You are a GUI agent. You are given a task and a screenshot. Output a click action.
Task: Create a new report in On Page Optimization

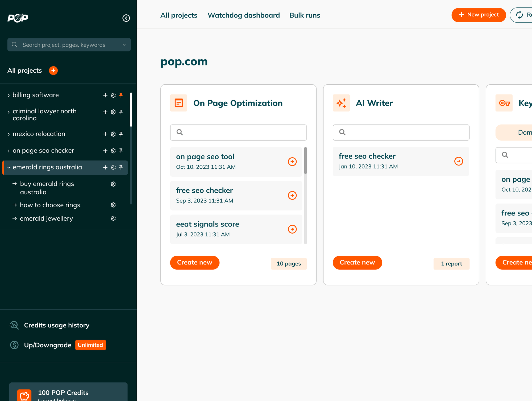pos(195,263)
